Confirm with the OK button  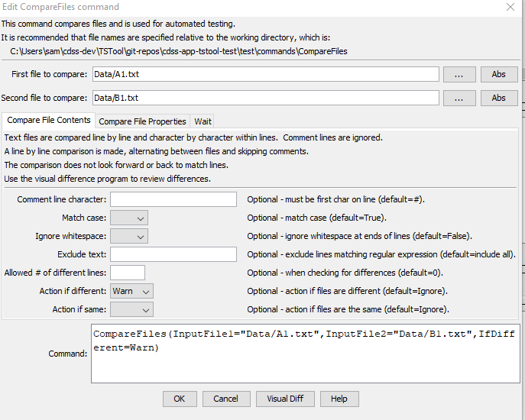pyautogui.click(x=180, y=399)
